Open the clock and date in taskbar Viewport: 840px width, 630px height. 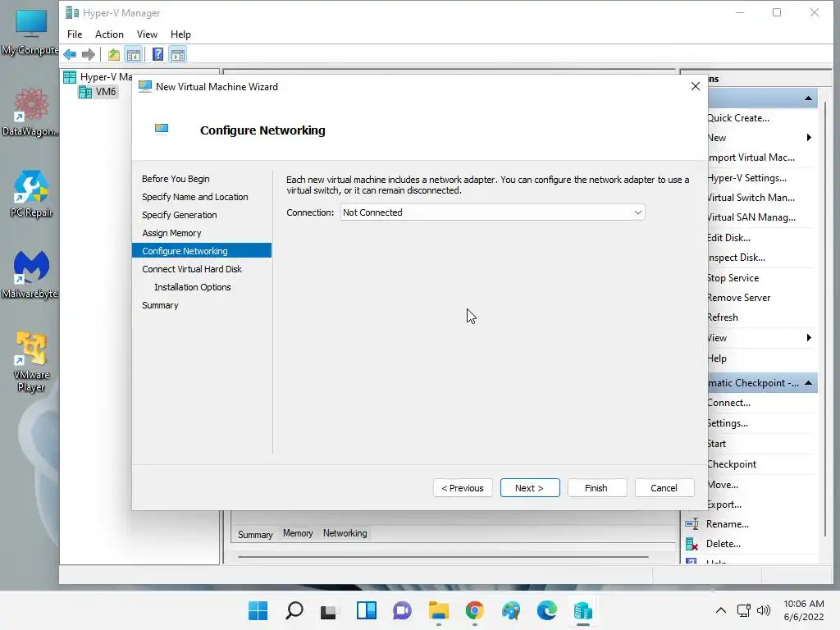[804, 610]
